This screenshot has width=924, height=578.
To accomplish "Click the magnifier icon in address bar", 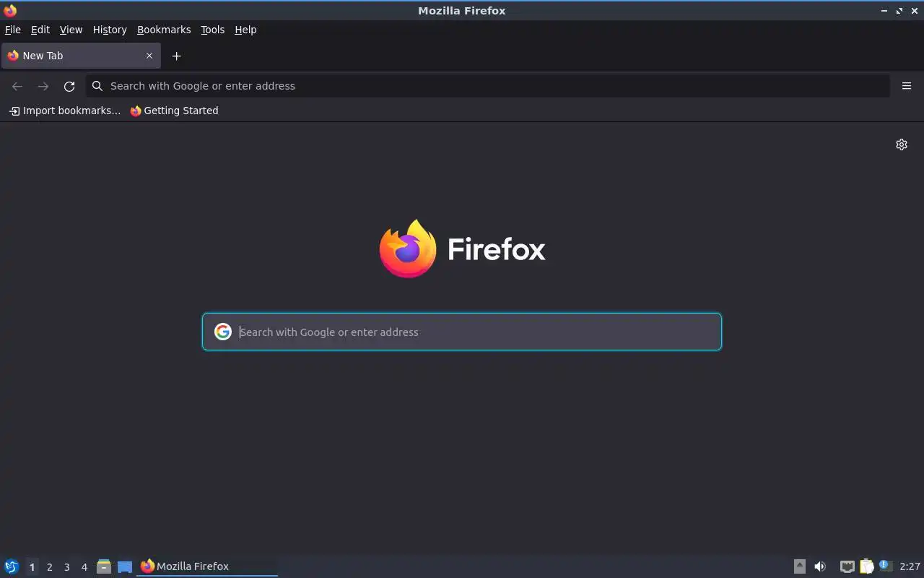I will [x=97, y=86].
